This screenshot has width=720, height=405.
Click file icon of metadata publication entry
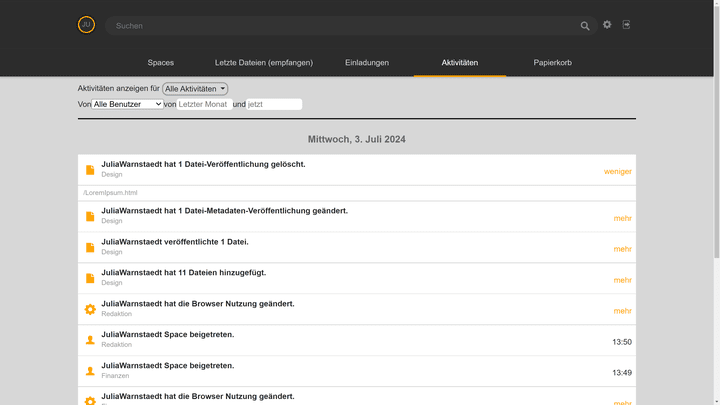coord(90,216)
